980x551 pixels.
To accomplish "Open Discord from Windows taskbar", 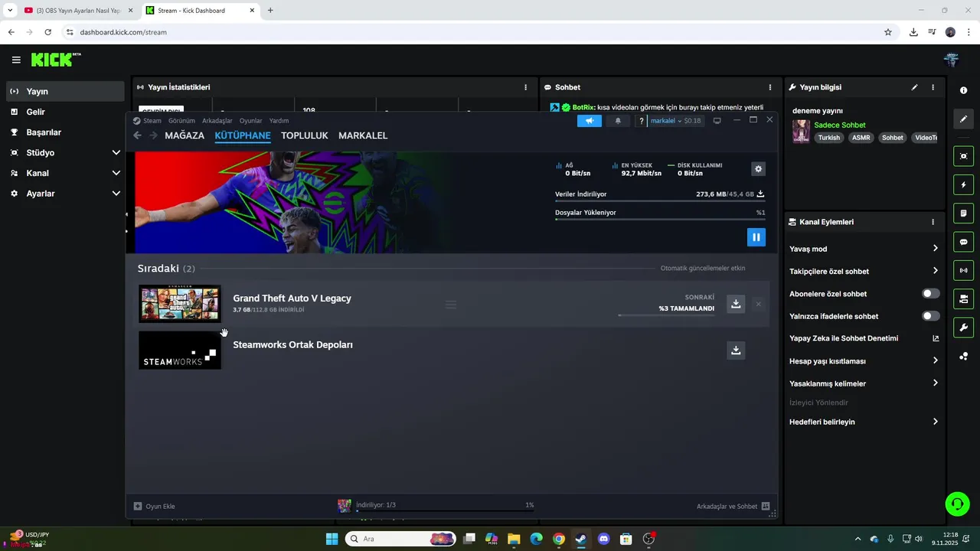I will (x=603, y=539).
